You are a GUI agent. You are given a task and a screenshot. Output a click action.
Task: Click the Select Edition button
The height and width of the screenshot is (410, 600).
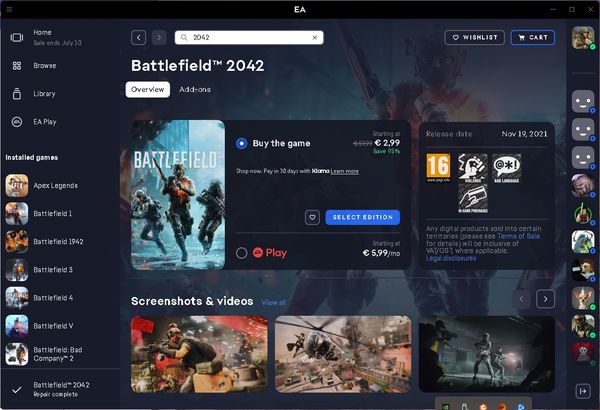point(363,217)
